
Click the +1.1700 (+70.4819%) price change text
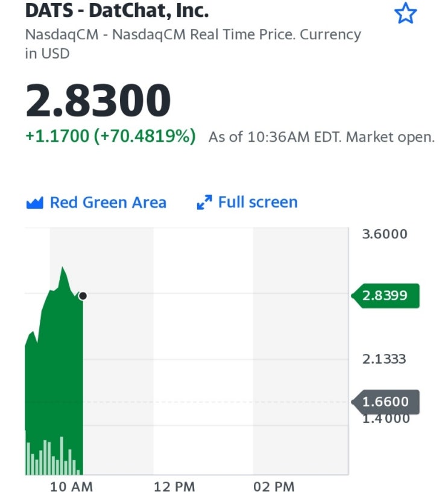110,137
